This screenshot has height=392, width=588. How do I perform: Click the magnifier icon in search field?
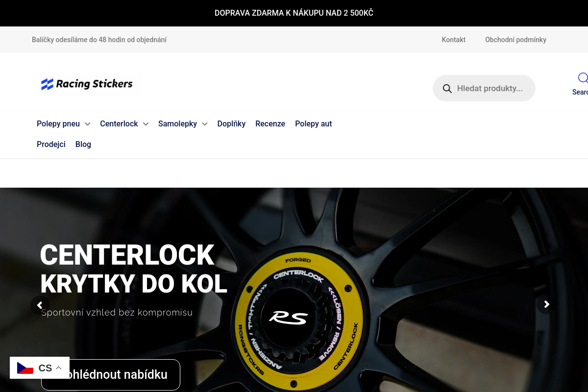pos(447,89)
